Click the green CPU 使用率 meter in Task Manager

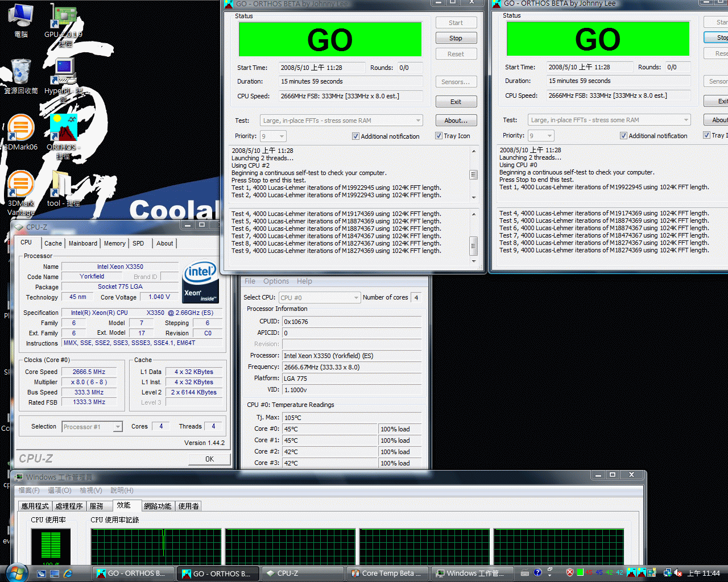coord(51,546)
